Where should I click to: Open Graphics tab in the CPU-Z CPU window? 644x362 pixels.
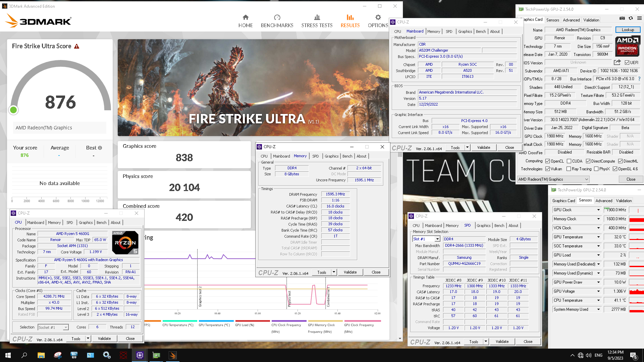point(86,223)
